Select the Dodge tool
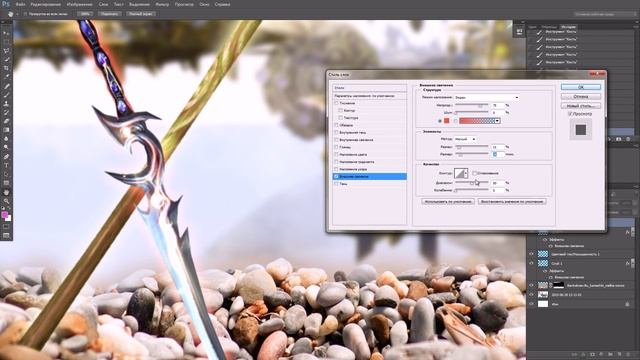This screenshot has width=640, height=360. (x=6, y=148)
